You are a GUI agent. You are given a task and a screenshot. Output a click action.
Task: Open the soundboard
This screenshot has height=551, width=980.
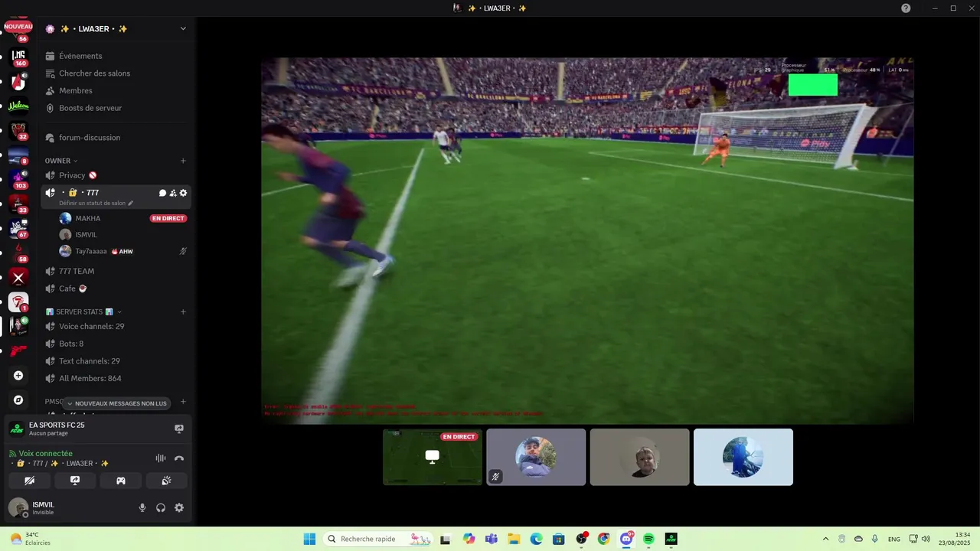point(166,481)
